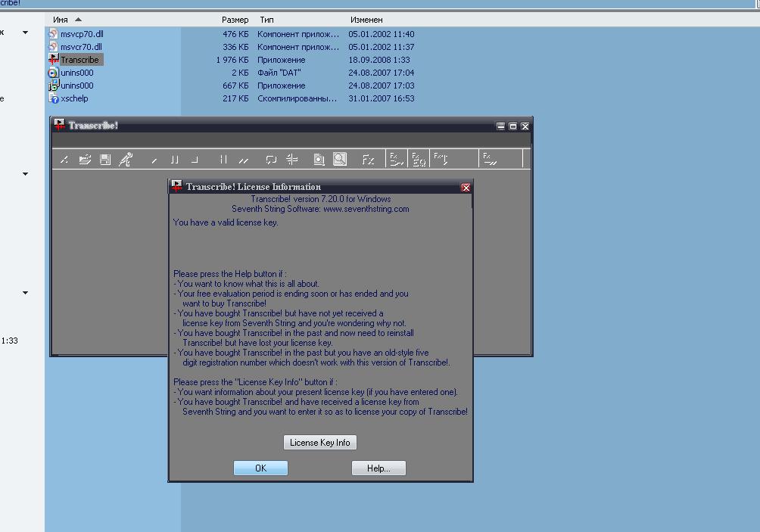Click the 667 КБ size cell
The height and width of the screenshot is (532, 760).
[235, 86]
